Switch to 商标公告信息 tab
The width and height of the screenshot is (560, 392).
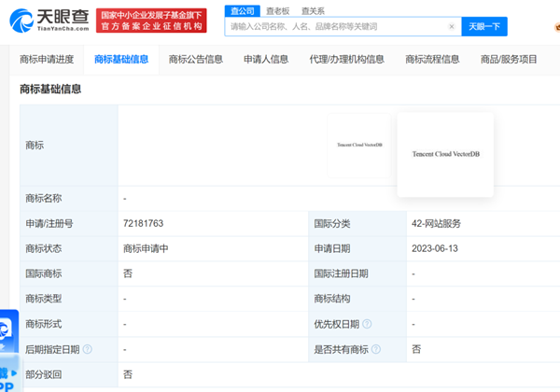click(195, 60)
